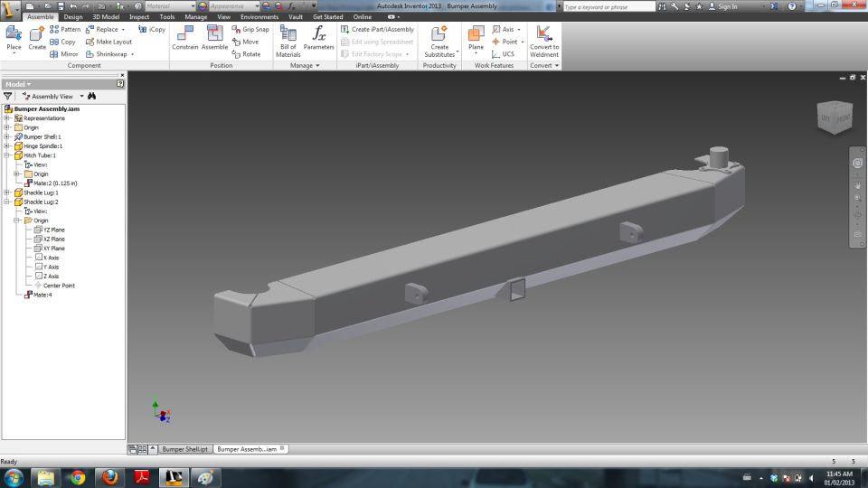Activate the Assemble tool

pyautogui.click(x=214, y=38)
